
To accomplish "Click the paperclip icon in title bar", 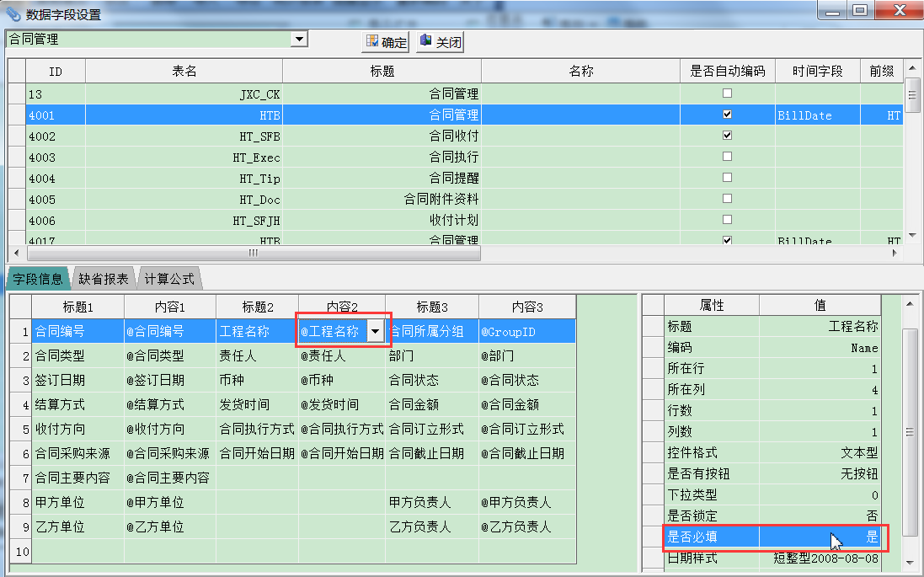I will pos(13,13).
